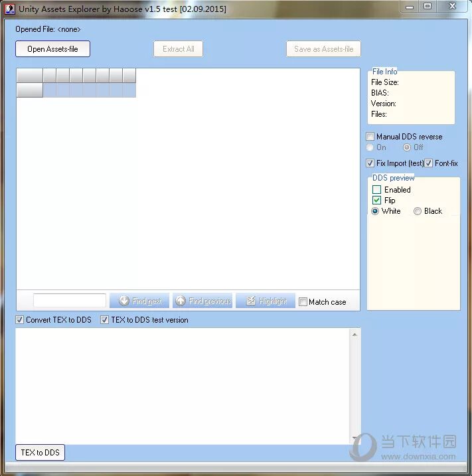This screenshot has width=472, height=476.
Task: Click the Highlight pencil icon
Action: [251, 301]
